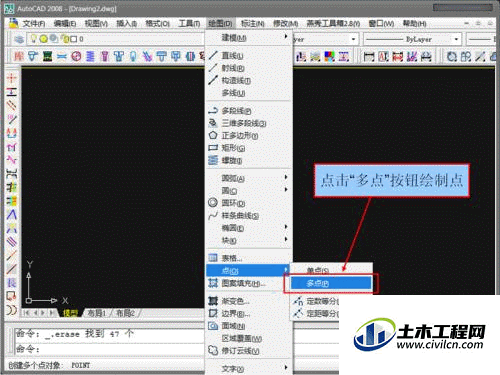Choose 表格... table command
Image resolution: width=500 pixels, height=375 pixels.
coord(248,258)
